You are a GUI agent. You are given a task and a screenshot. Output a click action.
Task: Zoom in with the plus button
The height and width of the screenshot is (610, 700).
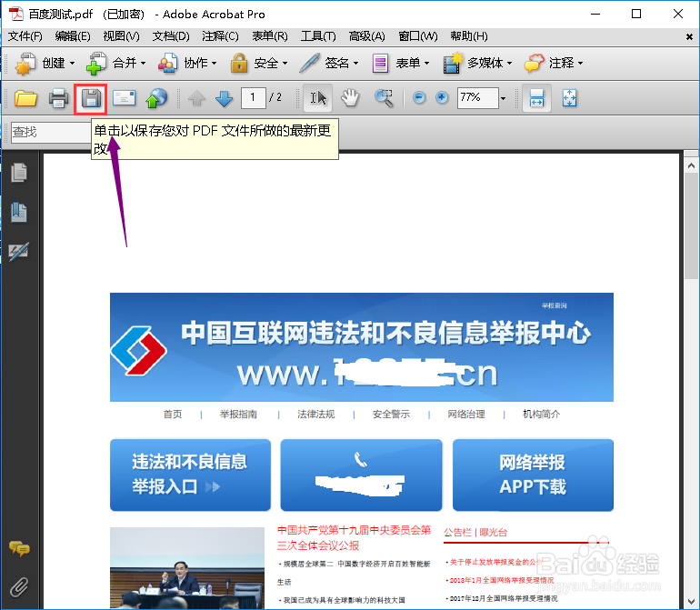(442, 97)
